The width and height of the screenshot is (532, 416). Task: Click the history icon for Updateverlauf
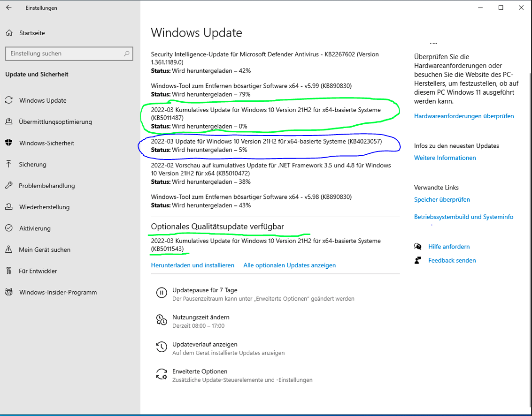pos(162,347)
